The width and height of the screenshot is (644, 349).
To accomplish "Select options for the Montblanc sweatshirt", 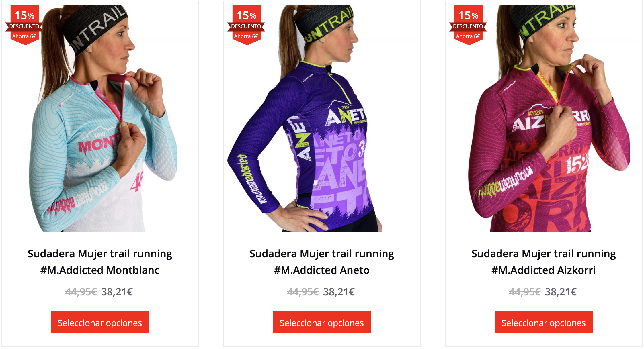I will (100, 322).
